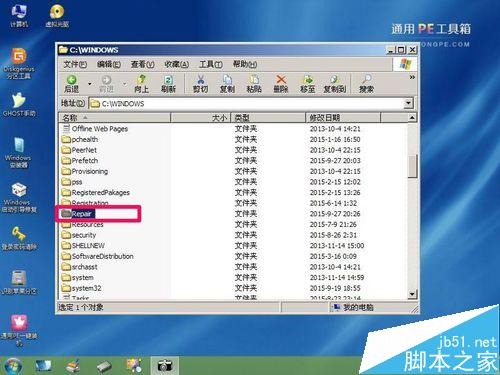Paste with the 粘贴 toolbar icon
Image resolution: width=500 pixels, height=375 pixels.
pyautogui.click(x=254, y=83)
